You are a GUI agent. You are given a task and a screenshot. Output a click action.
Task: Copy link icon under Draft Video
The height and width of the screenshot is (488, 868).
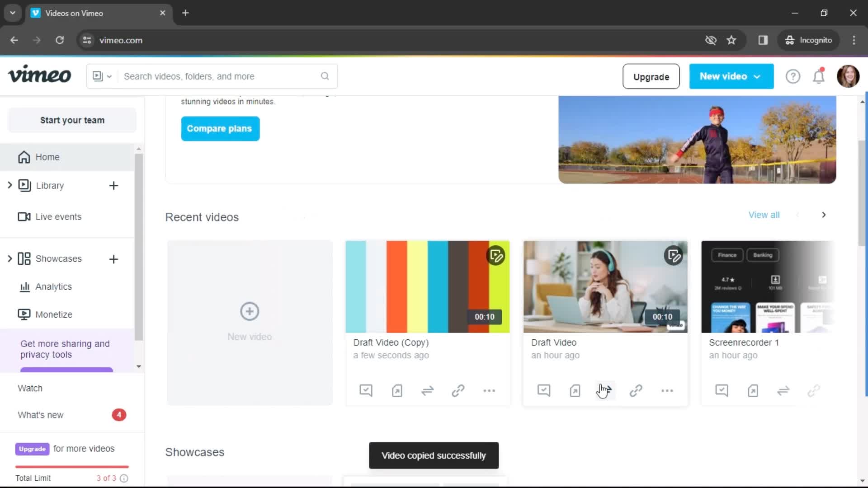click(x=636, y=390)
